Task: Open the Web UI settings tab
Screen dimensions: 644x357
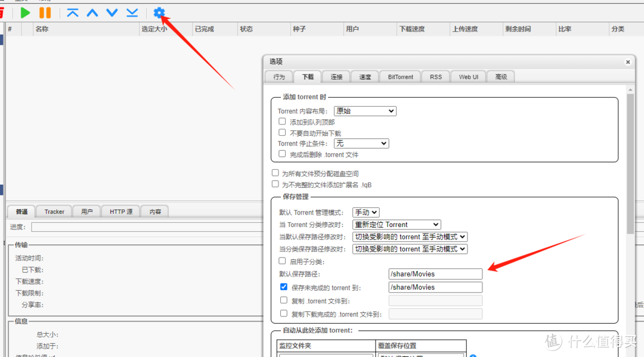Action: (x=467, y=76)
